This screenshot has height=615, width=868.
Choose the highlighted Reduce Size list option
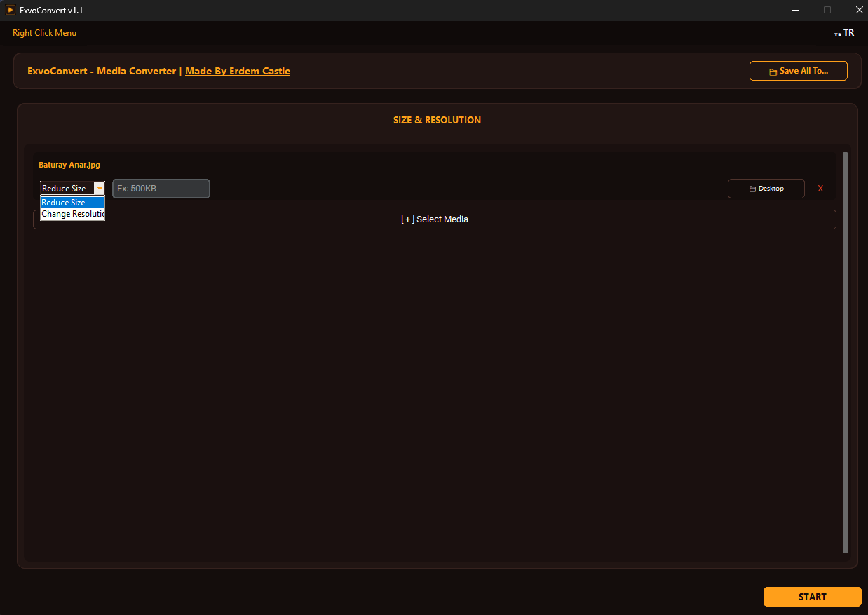(x=72, y=203)
